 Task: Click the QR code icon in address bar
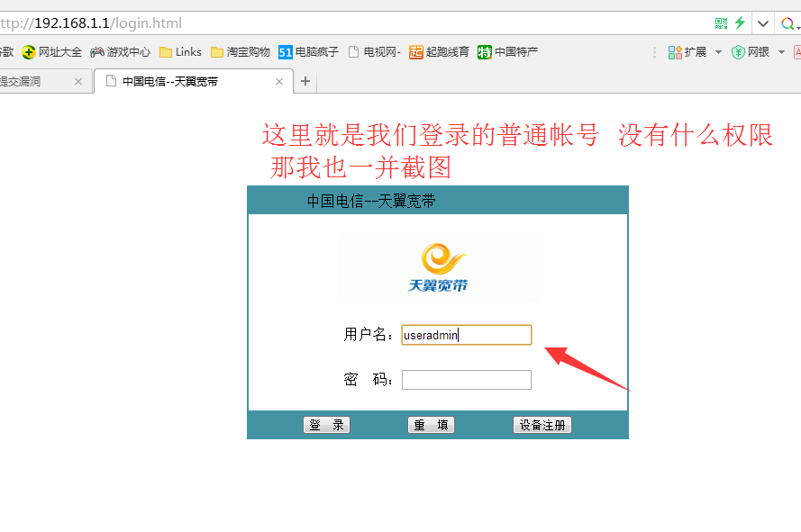click(721, 23)
